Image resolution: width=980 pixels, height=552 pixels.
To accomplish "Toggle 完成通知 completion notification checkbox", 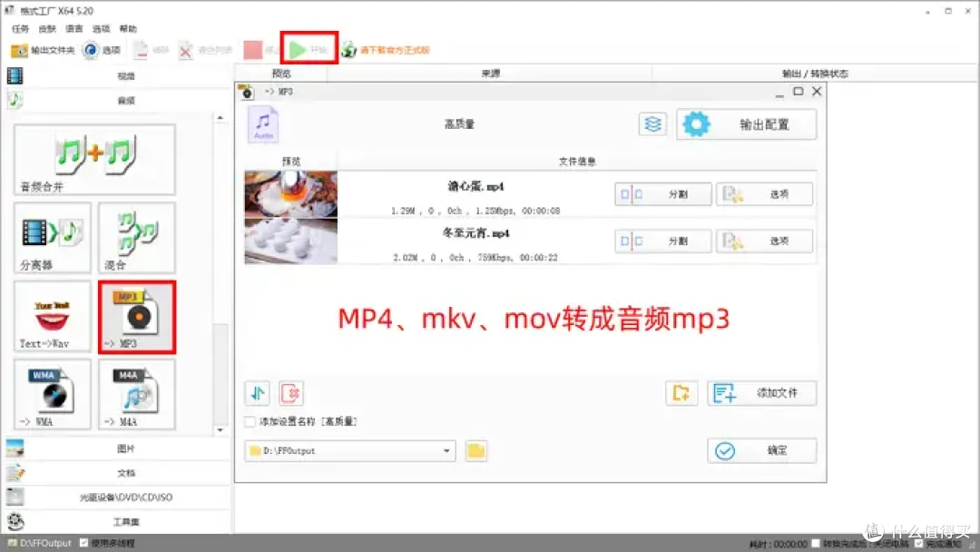I will [x=918, y=543].
